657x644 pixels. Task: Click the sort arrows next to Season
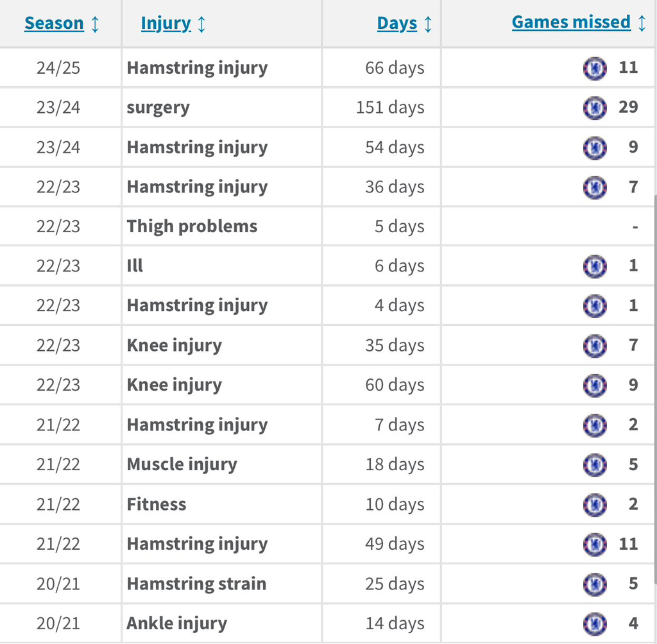click(x=95, y=24)
